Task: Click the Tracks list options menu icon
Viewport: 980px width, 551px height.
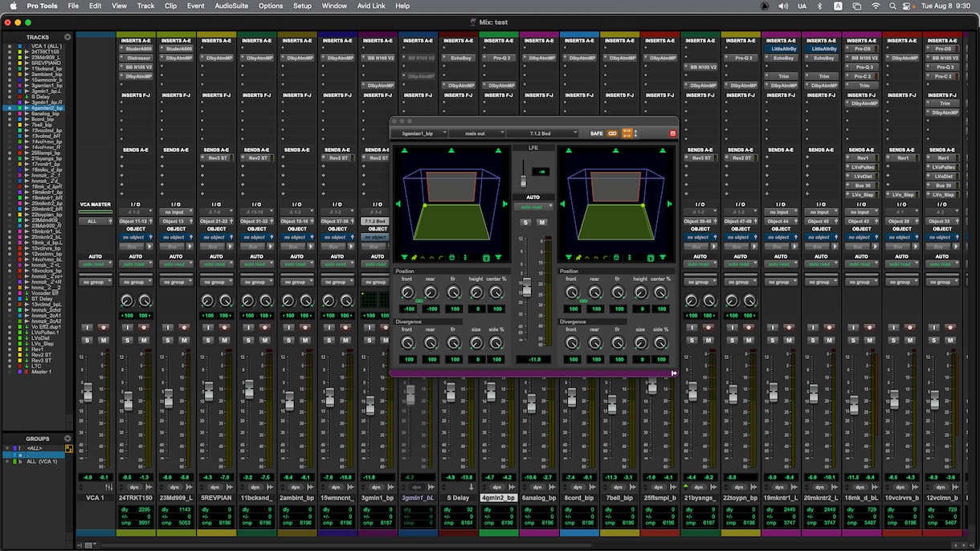Action: coord(67,37)
